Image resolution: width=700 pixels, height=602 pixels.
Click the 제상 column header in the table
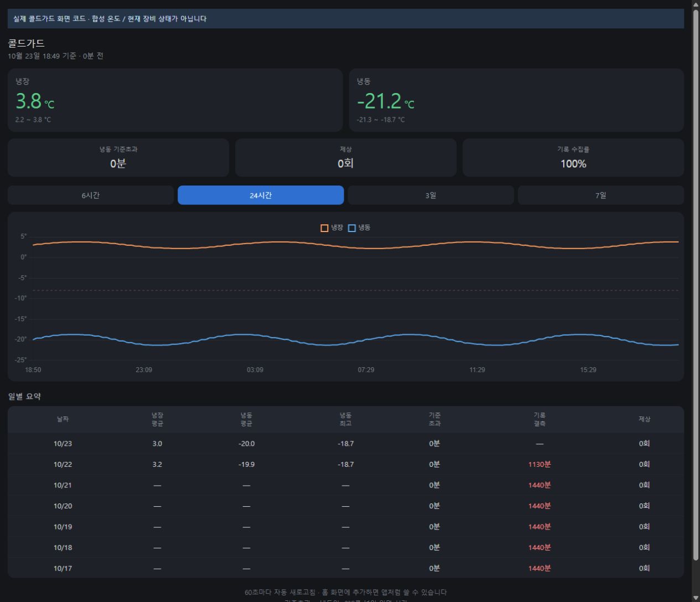[645, 419]
